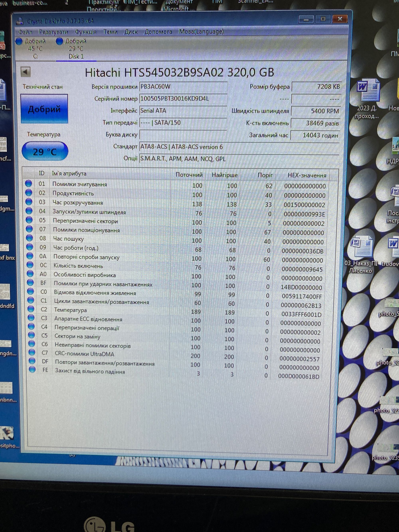
Task: Click the 29 °C temperature indicator
Action: point(45,151)
